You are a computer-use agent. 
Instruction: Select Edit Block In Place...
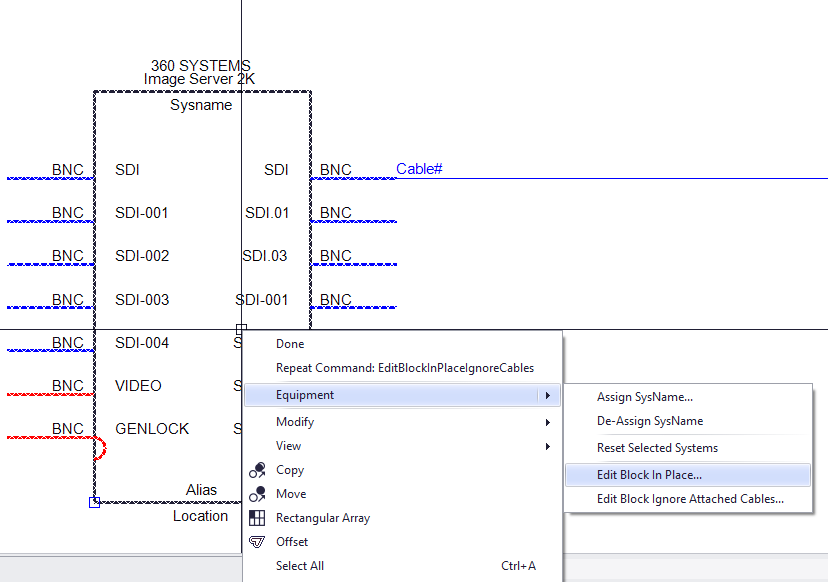click(688, 475)
